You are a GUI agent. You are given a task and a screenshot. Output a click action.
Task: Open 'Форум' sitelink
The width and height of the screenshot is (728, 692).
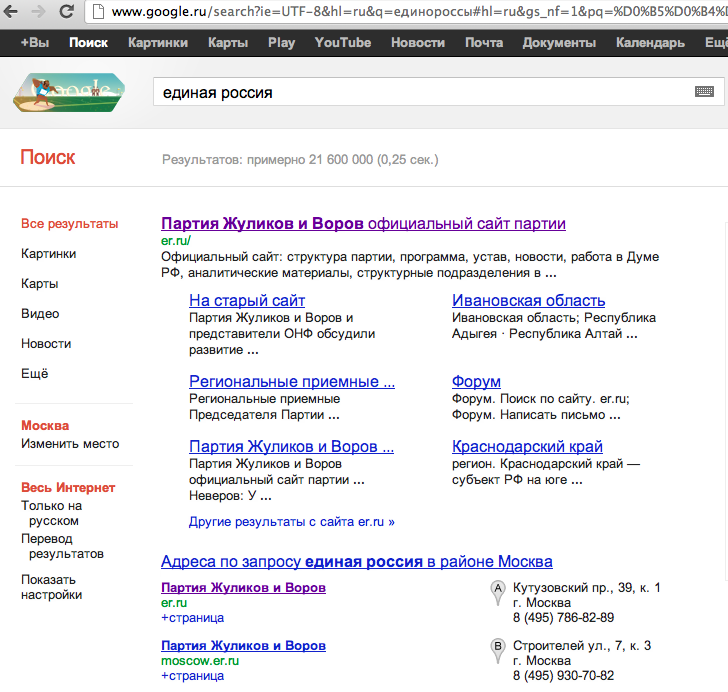(476, 381)
